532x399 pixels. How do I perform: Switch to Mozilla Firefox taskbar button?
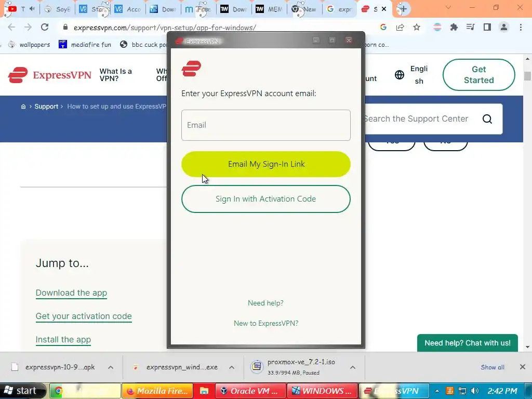point(157,391)
